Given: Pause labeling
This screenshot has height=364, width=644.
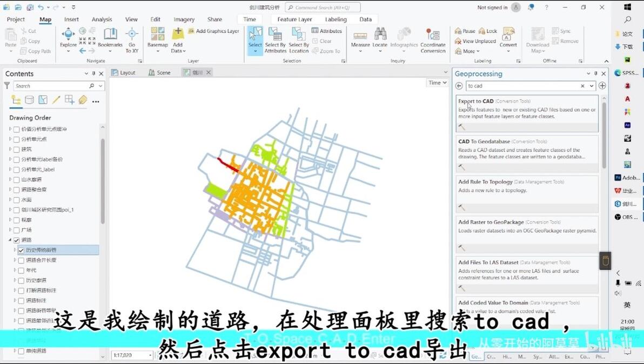Looking at the screenshot, I should coord(465,31).
